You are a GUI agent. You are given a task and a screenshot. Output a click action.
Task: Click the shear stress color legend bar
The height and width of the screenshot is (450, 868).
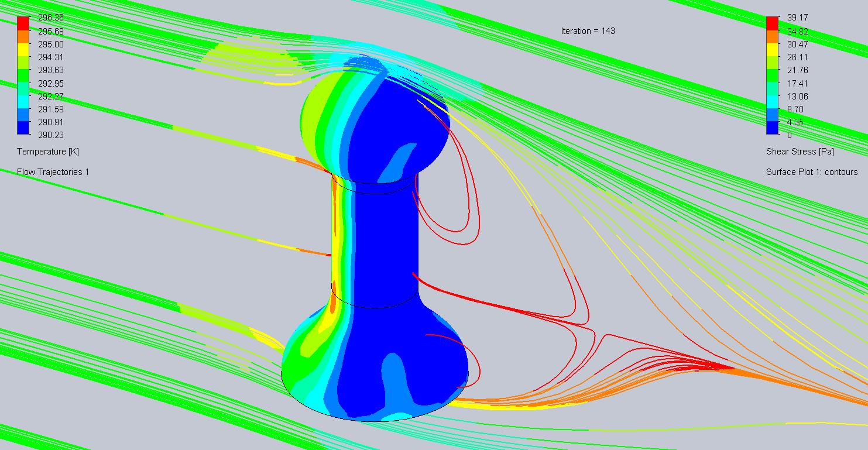point(772,76)
